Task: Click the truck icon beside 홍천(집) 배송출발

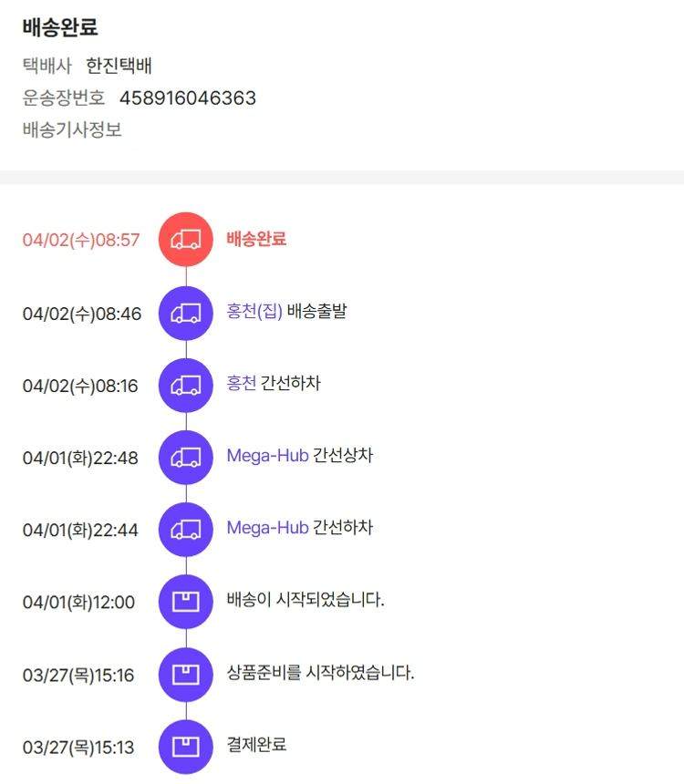Action: [x=185, y=313]
